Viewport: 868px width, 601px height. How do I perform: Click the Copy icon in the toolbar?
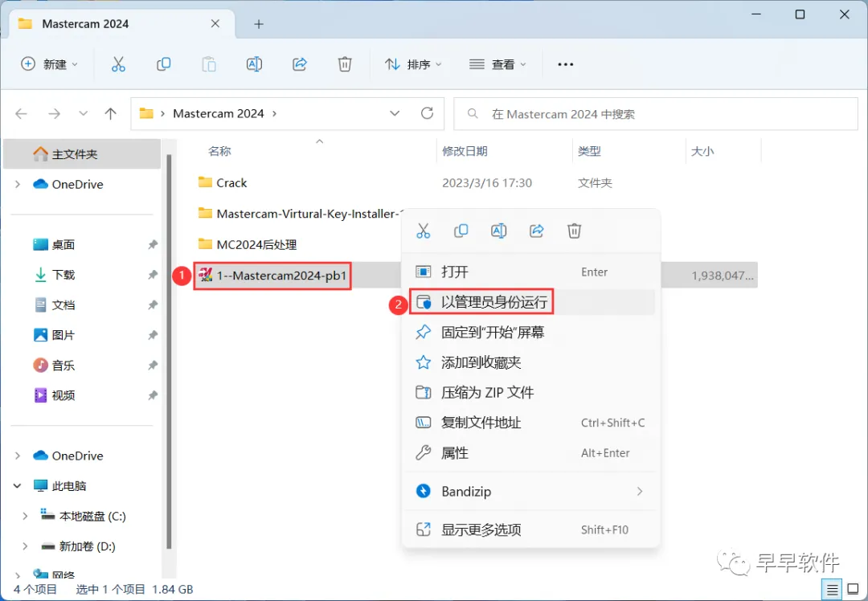point(163,64)
